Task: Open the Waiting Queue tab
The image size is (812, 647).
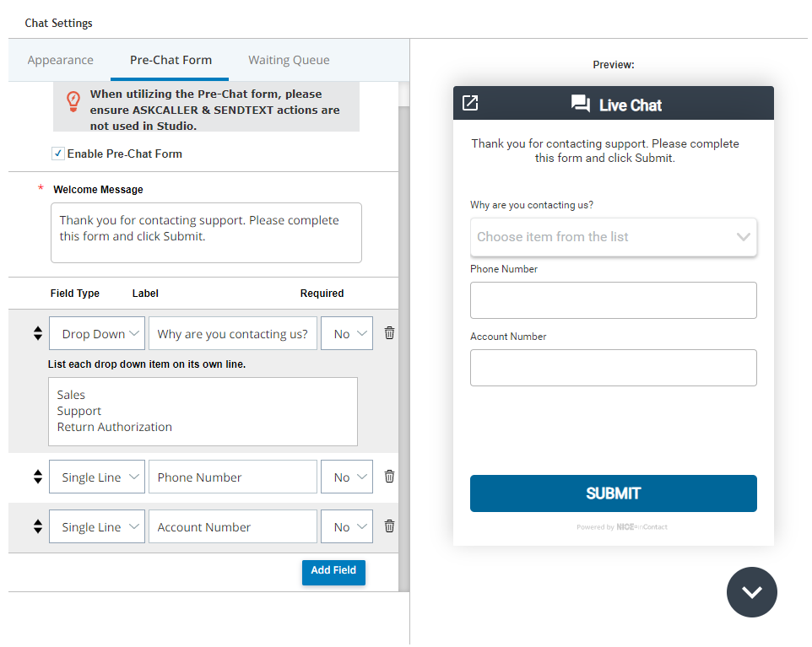Action: (289, 60)
